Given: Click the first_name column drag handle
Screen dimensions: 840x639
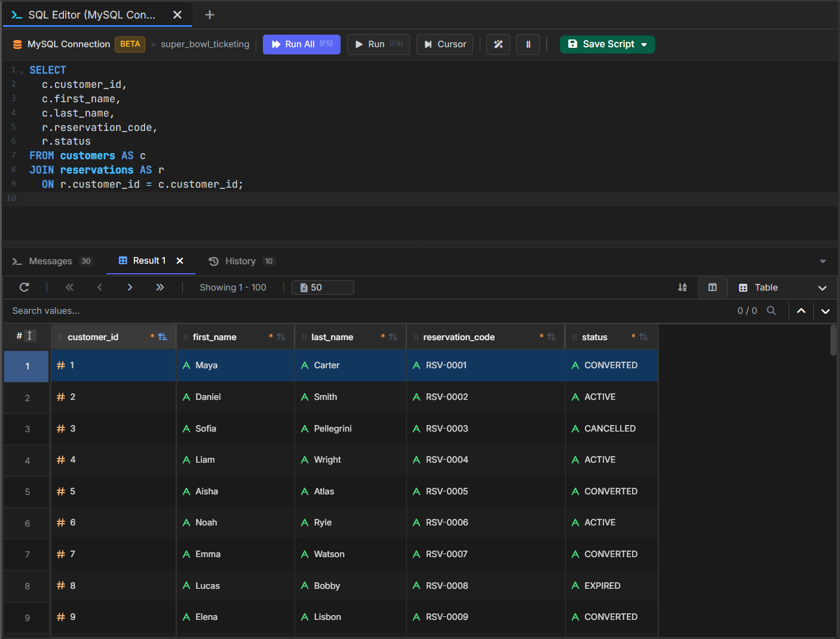Looking at the screenshot, I should point(186,337).
